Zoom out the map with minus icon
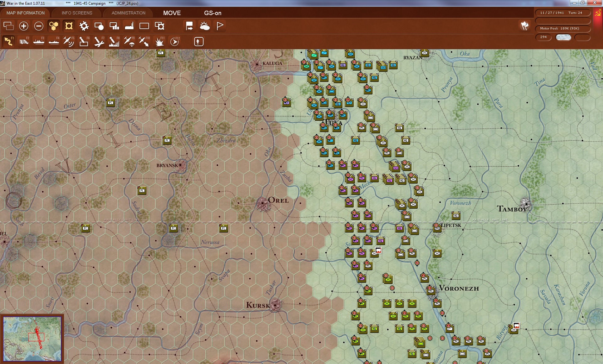The height and width of the screenshot is (364, 603). click(39, 26)
